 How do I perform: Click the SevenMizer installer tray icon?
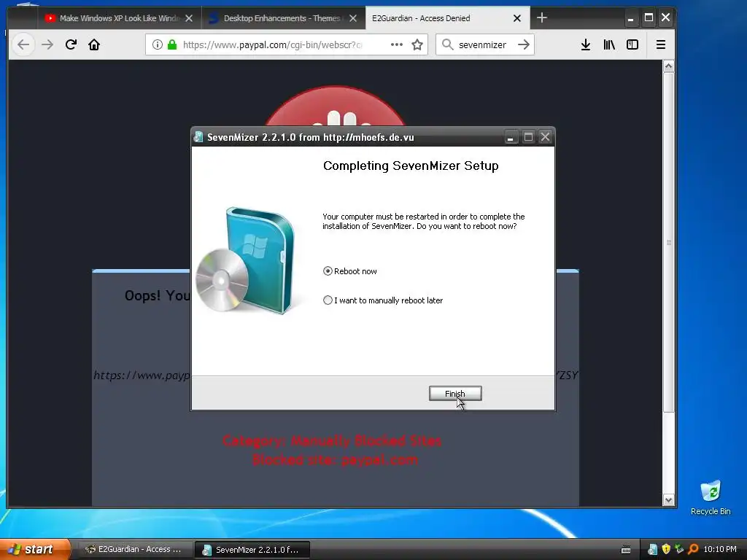[653, 550]
